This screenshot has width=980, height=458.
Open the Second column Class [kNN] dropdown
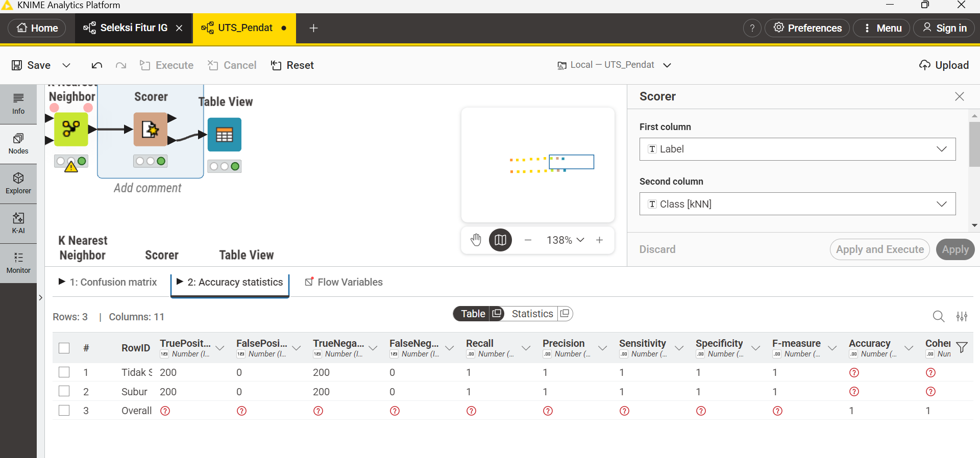(797, 204)
